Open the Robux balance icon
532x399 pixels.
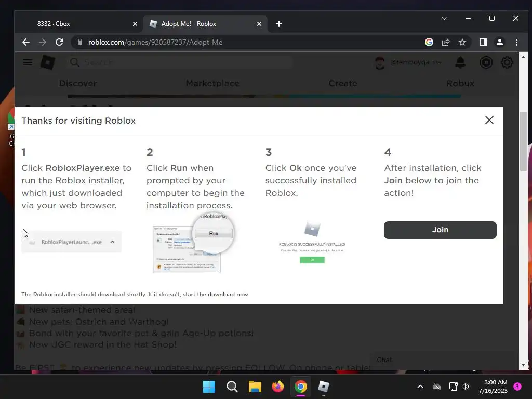click(x=486, y=62)
